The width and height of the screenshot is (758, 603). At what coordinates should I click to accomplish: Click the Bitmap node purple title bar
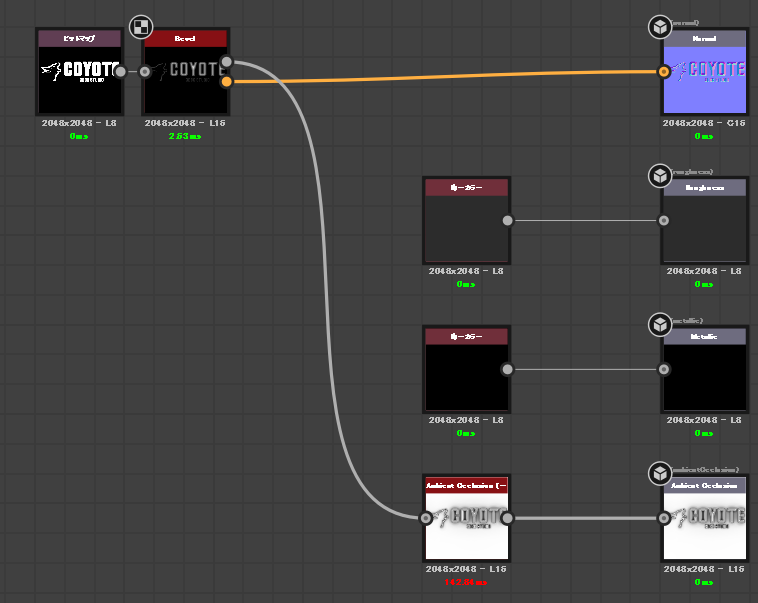[x=80, y=39]
